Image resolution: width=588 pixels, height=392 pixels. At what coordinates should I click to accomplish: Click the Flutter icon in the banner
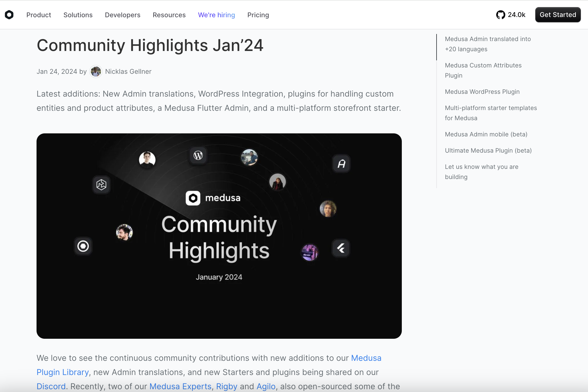(341, 248)
